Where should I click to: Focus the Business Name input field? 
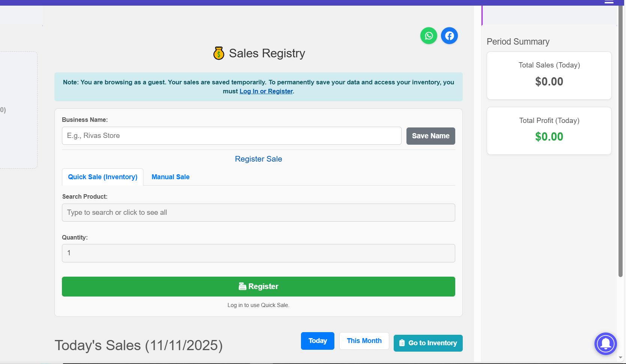(x=231, y=136)
